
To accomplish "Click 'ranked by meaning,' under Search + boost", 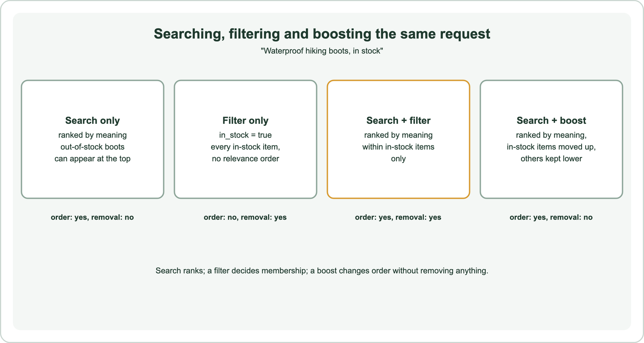I will [x=551, y=135].
